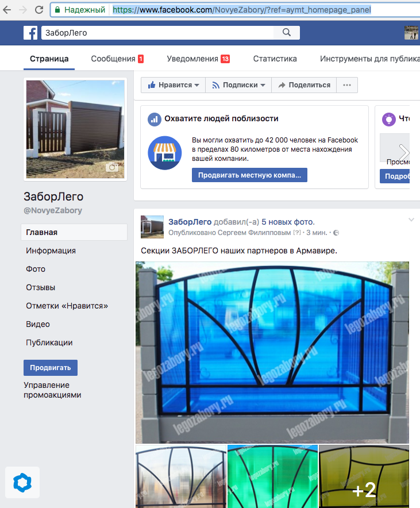
Task: Click the camera icon on page photo
Action: click(112, 167)
